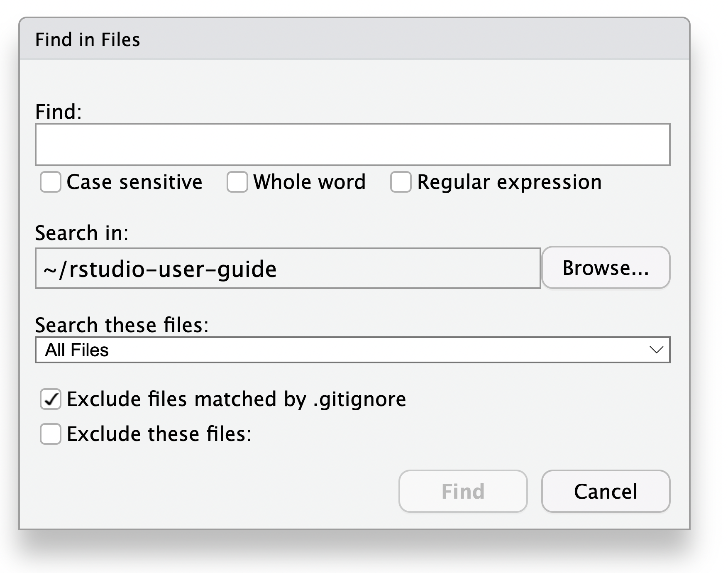Enable the Regular expression checkbox
The image size is (728, 573).
tap(401, 182)
